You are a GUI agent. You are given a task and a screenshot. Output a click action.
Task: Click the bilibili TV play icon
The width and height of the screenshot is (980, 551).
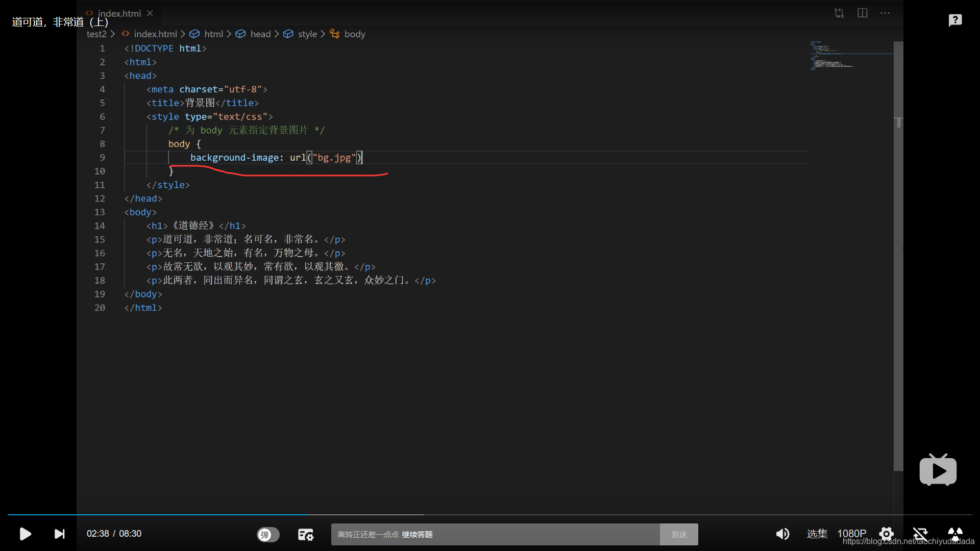(938, 470)
